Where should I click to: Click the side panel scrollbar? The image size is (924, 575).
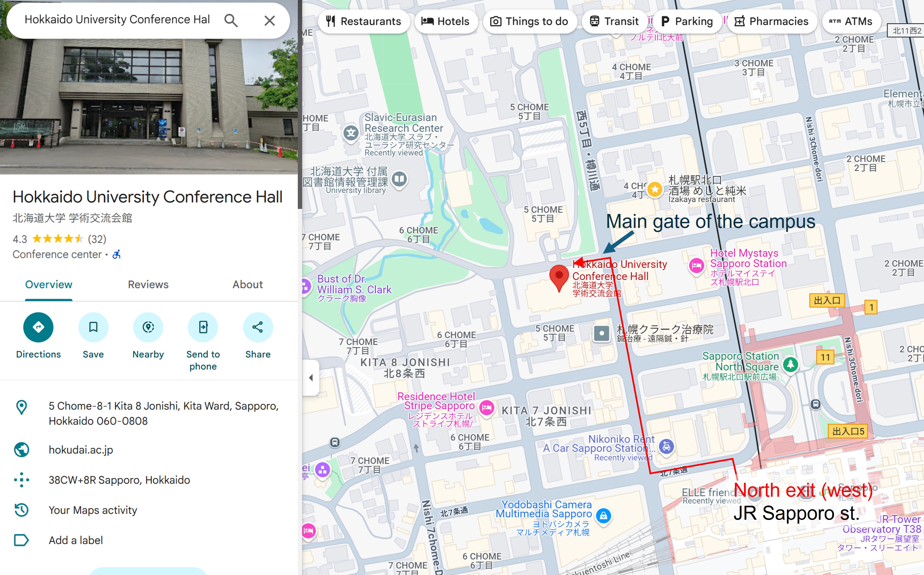(x=300, y=105)
